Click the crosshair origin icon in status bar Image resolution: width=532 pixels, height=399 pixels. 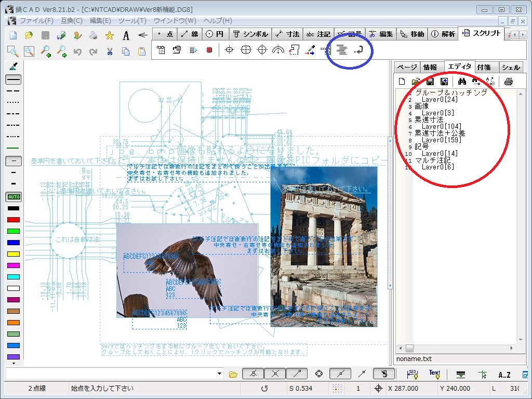tap(378, 389)
